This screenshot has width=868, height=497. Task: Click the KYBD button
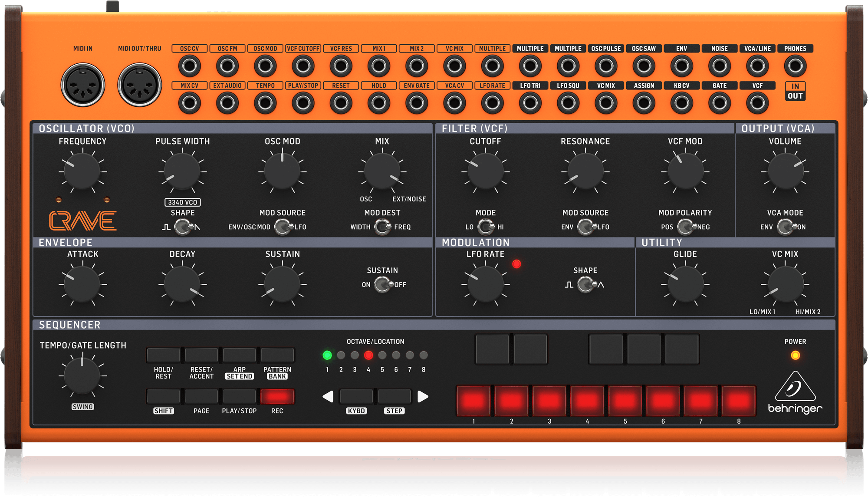356,396
